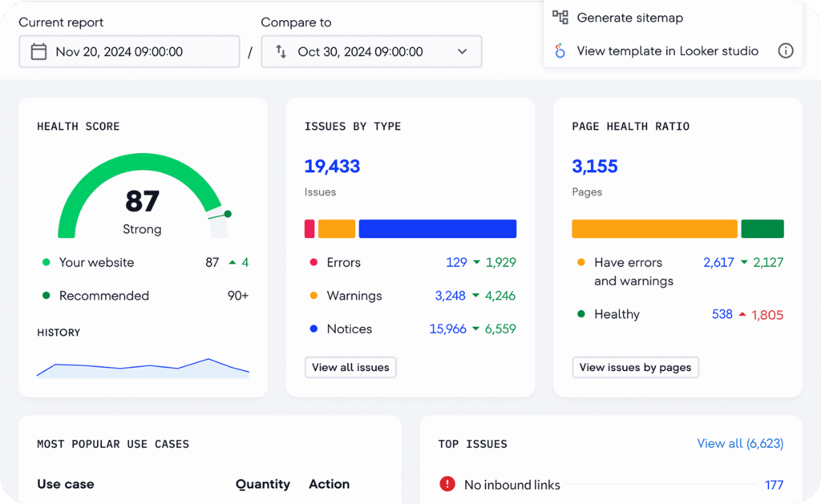The height and width of the screenshot is (504, 821).
Task: Click the Errors count 129
Action: (x=456, y=263)
